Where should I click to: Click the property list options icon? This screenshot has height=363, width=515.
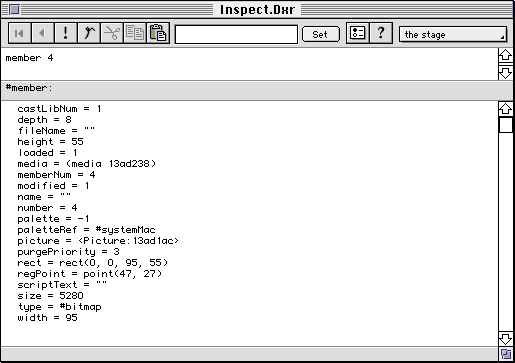pos(358,33)
